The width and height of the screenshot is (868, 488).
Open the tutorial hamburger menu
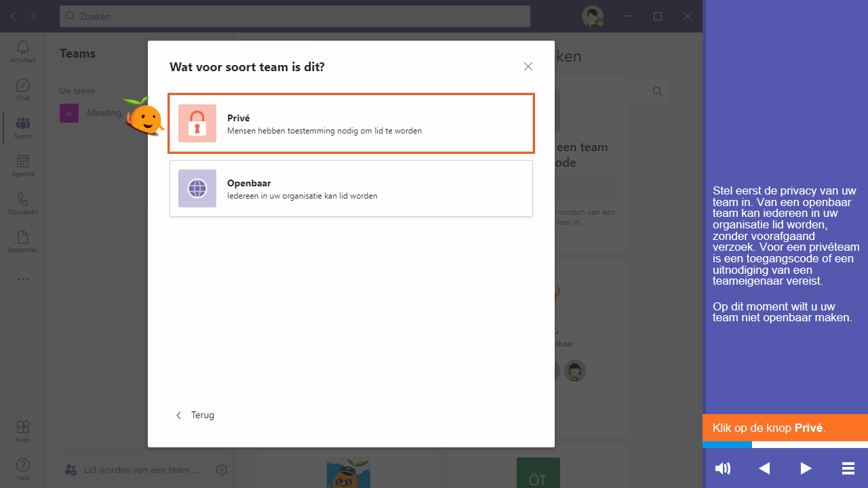coord(848,468)
